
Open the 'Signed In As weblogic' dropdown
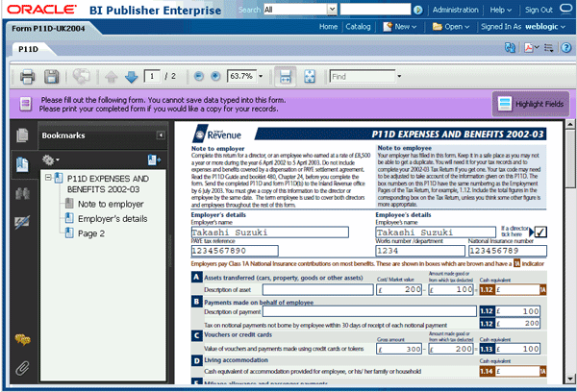coord(523,27)
